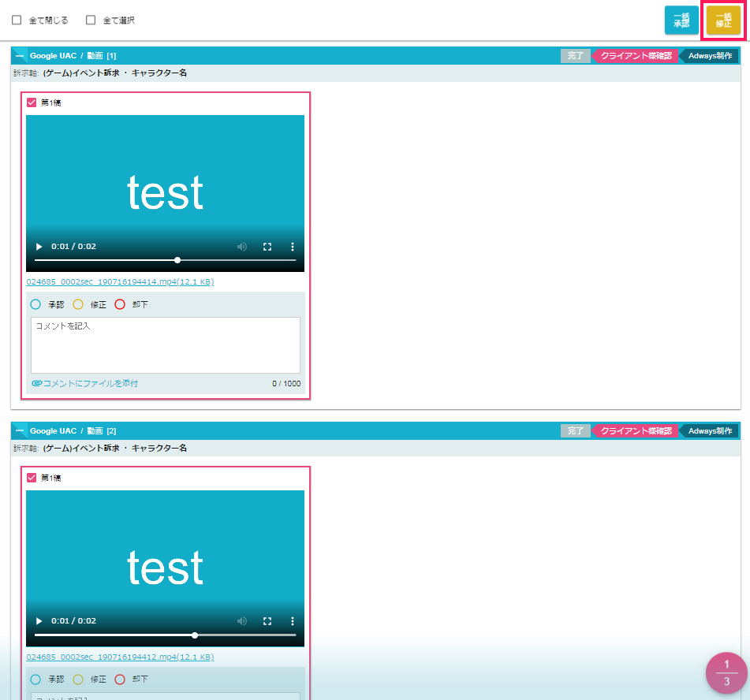Click the paperclip attach file to comment link
750x700 pixels.
tap(85, 384)
